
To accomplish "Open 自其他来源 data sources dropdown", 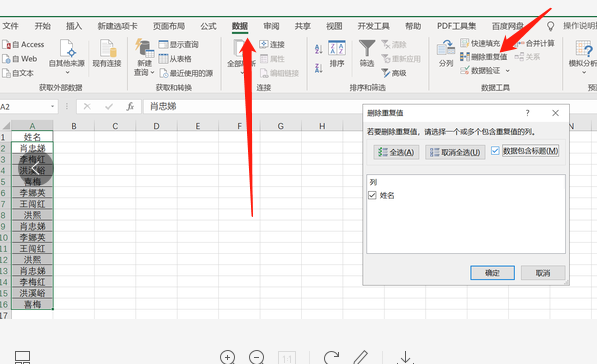I will click(67, 57).
